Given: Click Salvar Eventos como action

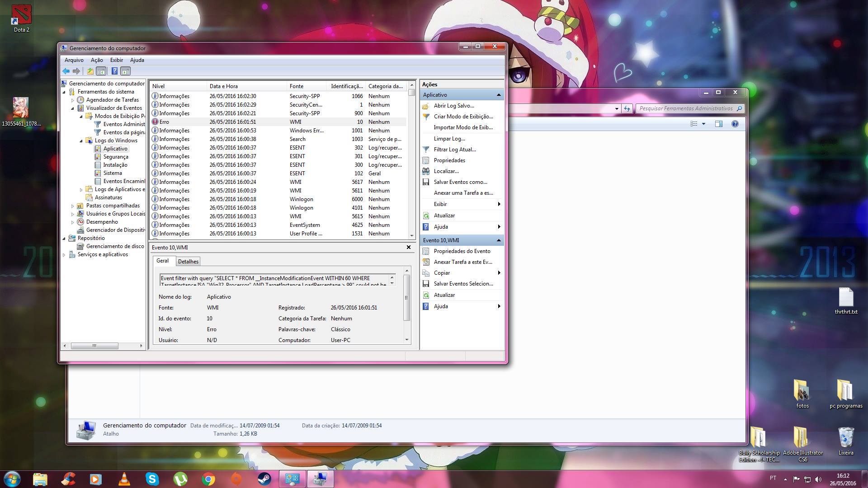Looking at the screenshot, I should click(461, 182).
